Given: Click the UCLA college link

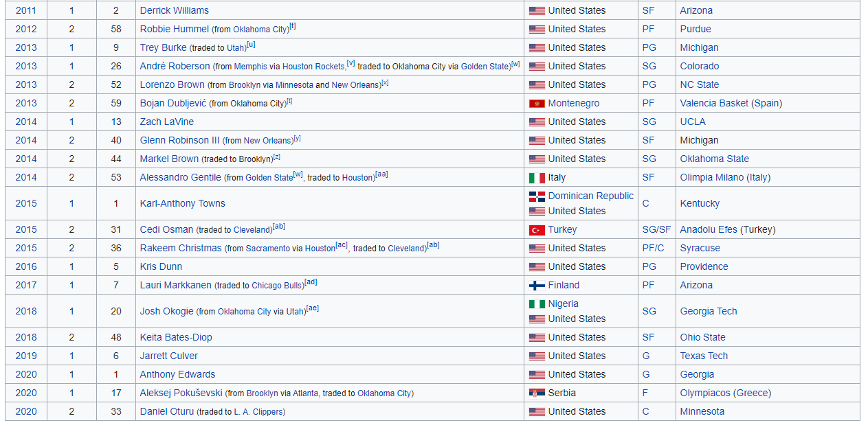Looking at the screenshot, I should tap(694, 122).
